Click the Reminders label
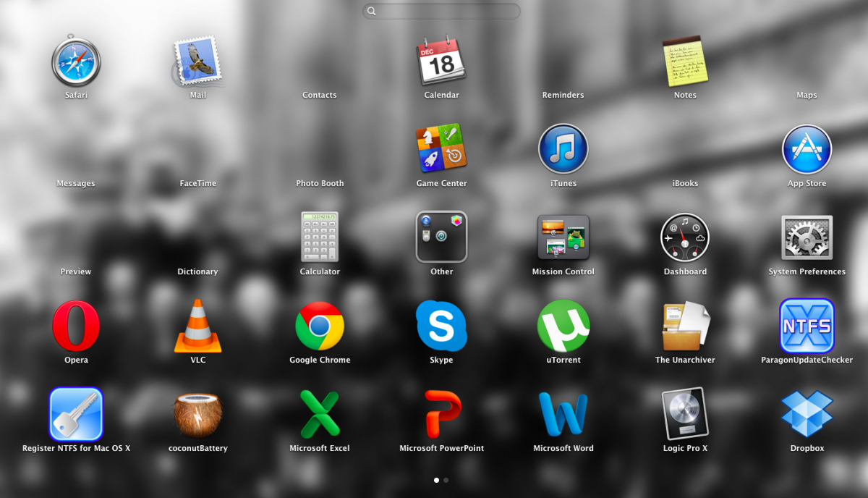The width and height of the screenshot is (868, 498). click(563, 95)
